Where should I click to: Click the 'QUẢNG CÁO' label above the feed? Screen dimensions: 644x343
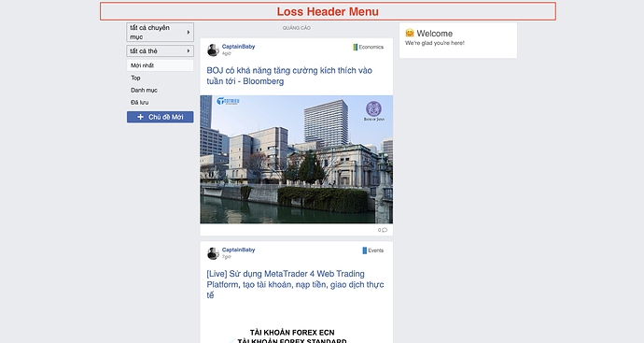(x=297, y=28)
